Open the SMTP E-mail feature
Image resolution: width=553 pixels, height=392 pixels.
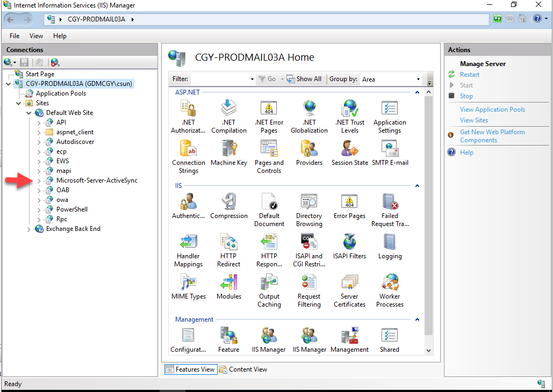click(390, 153)
